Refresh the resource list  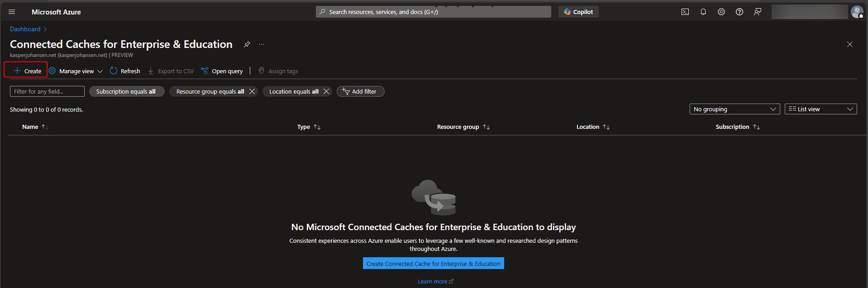point(125,71)
